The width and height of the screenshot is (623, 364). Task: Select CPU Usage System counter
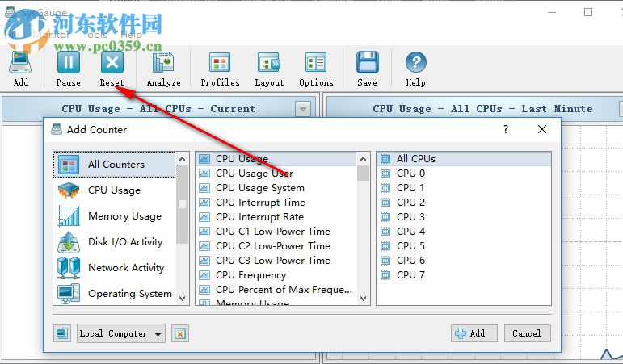tap(276, 188)
